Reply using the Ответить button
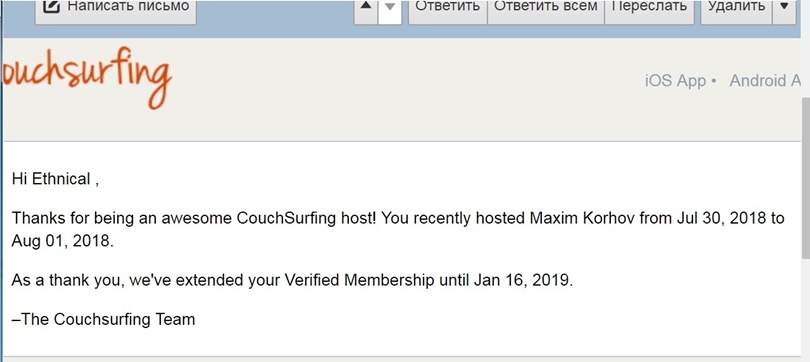The height and width of the screenshot is (362, 810). coord(448,7)
